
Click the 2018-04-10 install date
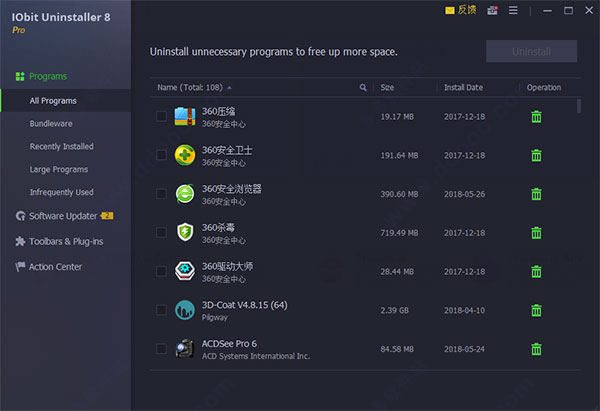click(464, 310)
